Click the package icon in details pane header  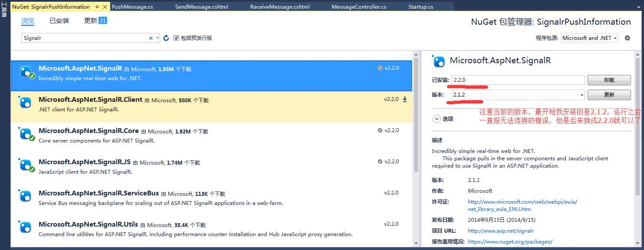tap(439, 62)
